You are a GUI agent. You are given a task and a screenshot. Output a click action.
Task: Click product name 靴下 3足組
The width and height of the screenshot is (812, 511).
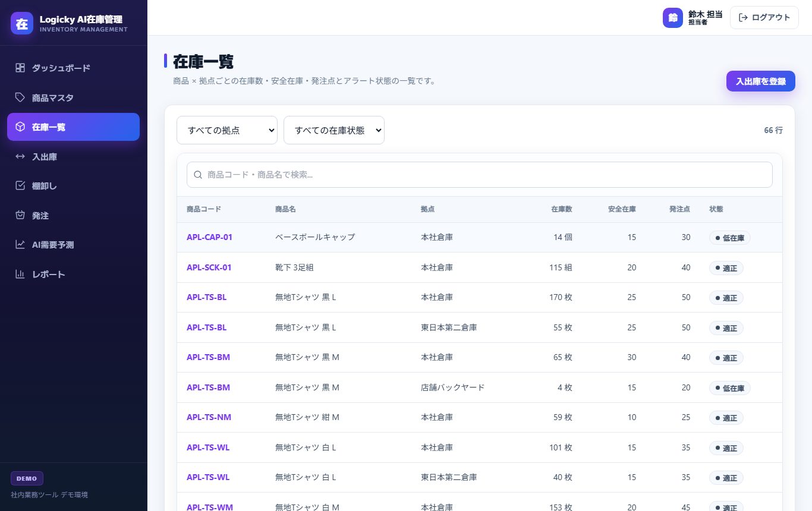point(294,267)
